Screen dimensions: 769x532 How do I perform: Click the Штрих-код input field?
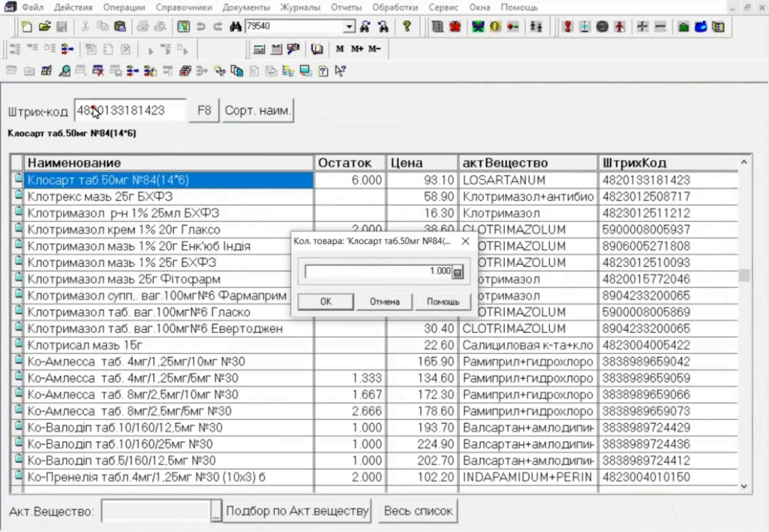(x=130, y=110)
